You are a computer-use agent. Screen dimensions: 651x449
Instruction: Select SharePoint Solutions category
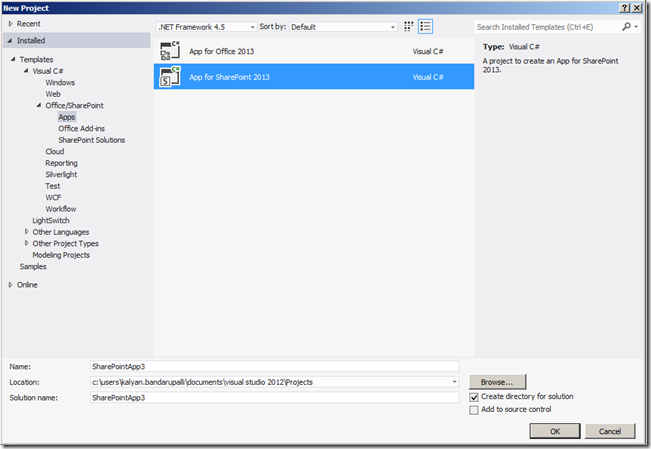click(x=91, y=140)
